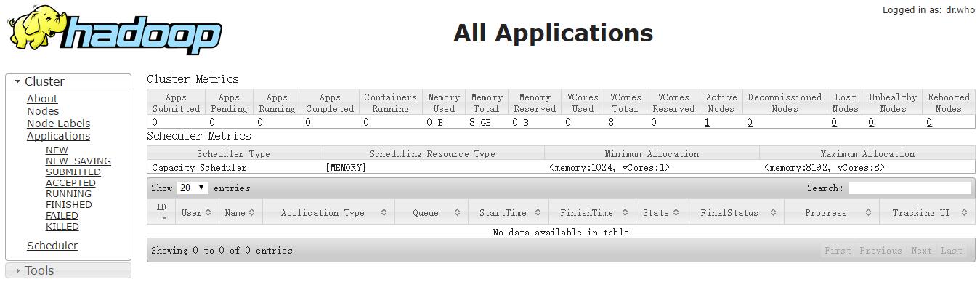Viewport: 980px width, 290px height.
Task: Show KILLED applications
Action: (62, 227)
